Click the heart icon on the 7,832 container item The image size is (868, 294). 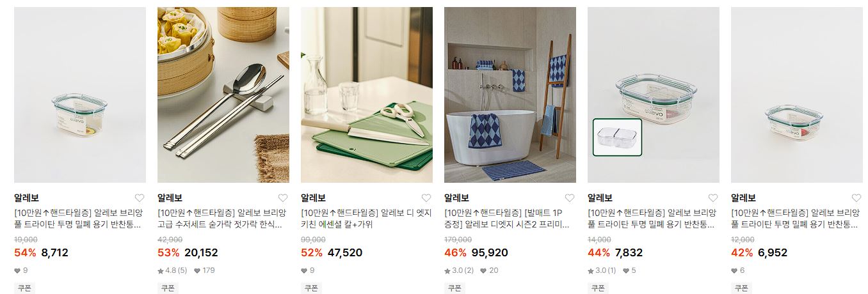pos(713,198)
